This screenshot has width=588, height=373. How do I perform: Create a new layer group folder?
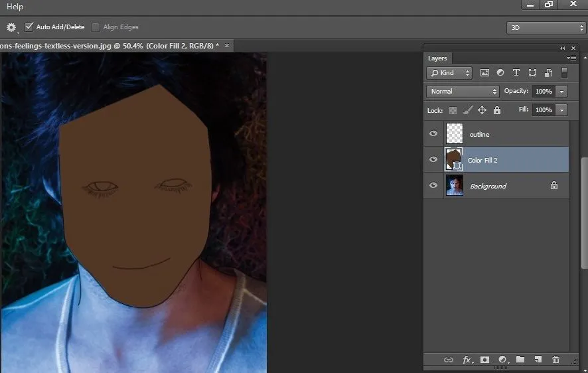point(520,360)
